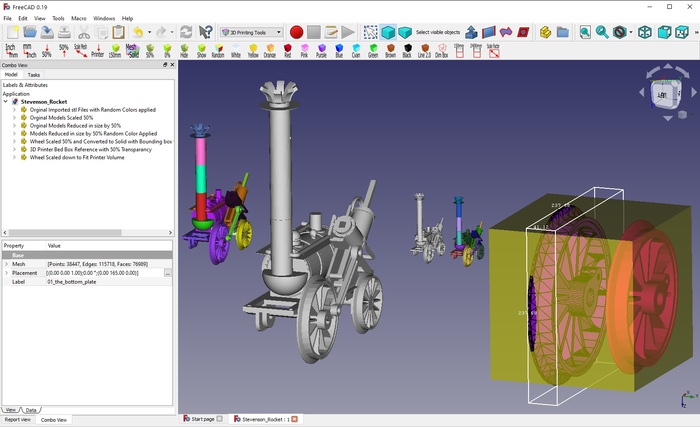Click the Refresh icon in the toolbar
The height and width of the screenshot is (427, 700).
tap(185, 32)
